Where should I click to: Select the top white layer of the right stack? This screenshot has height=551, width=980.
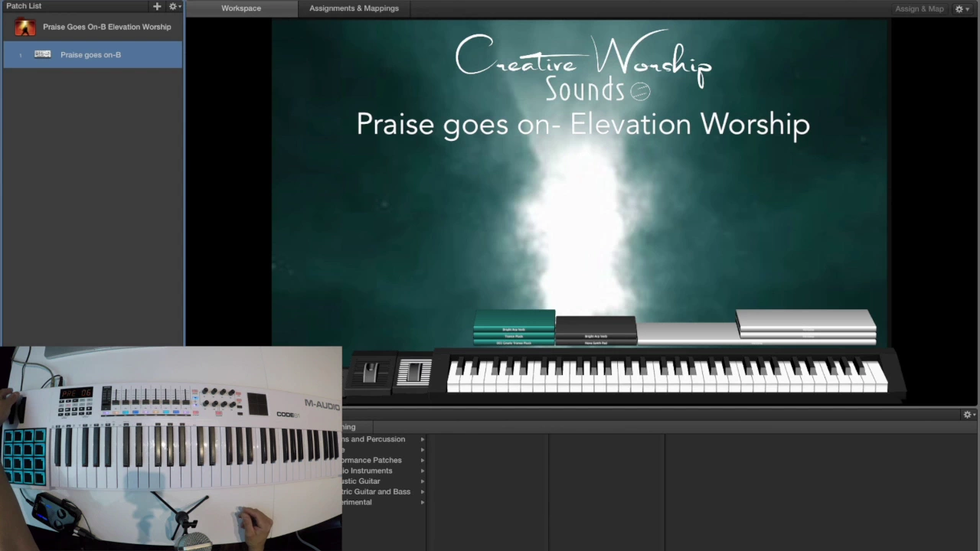[x=805, y=319]
